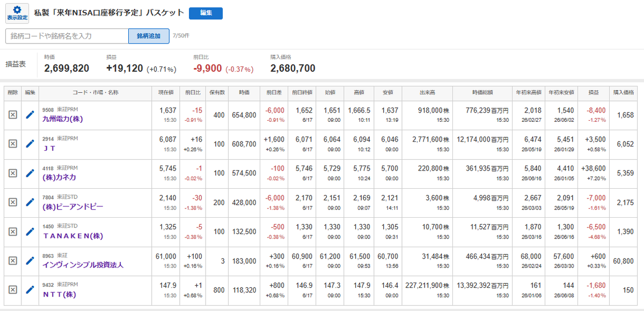Click the total purchase price 2,680,700
The width and height of the screenshot is (644, 311).
click(x=293, y=69)
